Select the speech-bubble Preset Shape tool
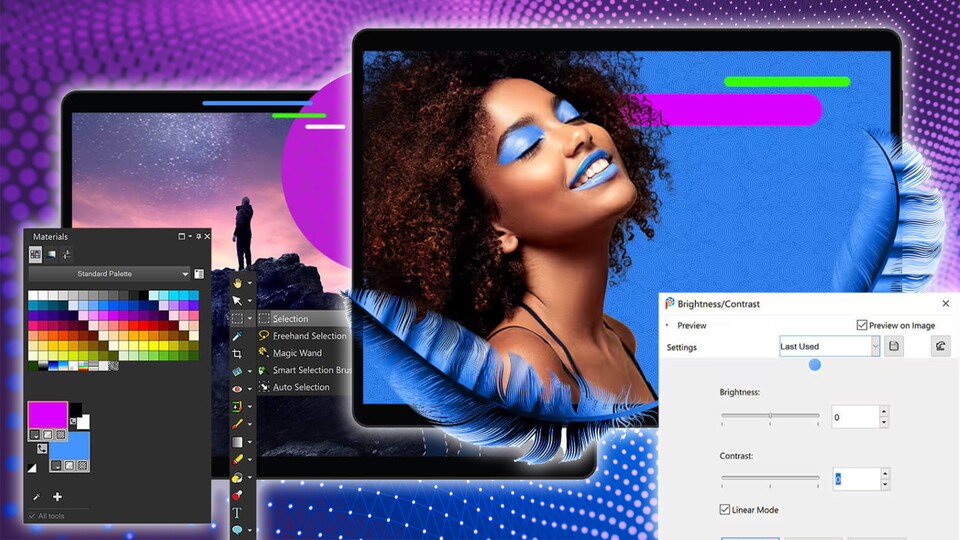 coord(237,529)
